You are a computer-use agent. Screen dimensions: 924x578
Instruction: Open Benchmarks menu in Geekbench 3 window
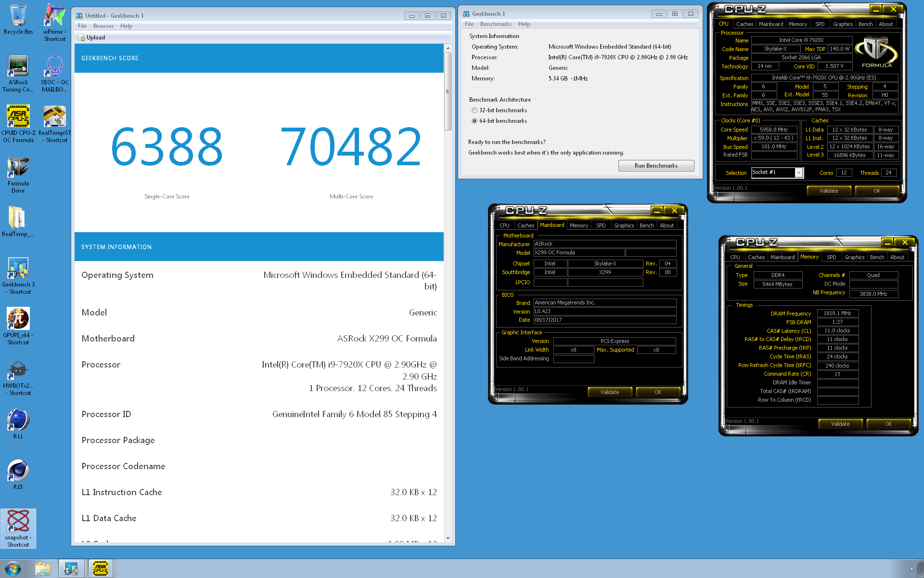click(496, 24)
